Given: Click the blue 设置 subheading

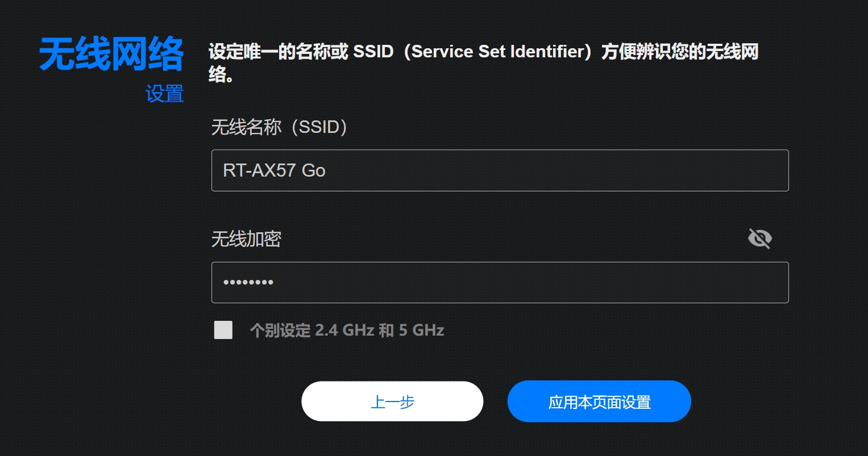Looking at the screenshot, I should click(165, 94).
